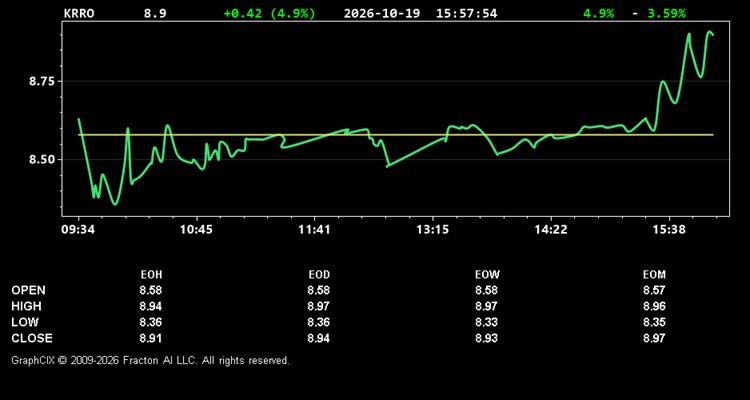Image resolution: width=750 pixels, height=400 pixels.
Task: Click the timestamp 15:57:54
Action: (x=466, y=13)
